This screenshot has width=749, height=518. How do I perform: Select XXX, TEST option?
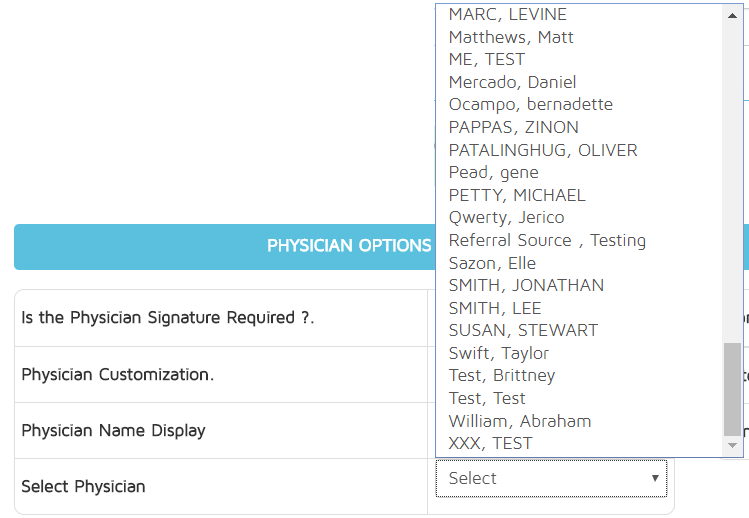click(490, 443)
